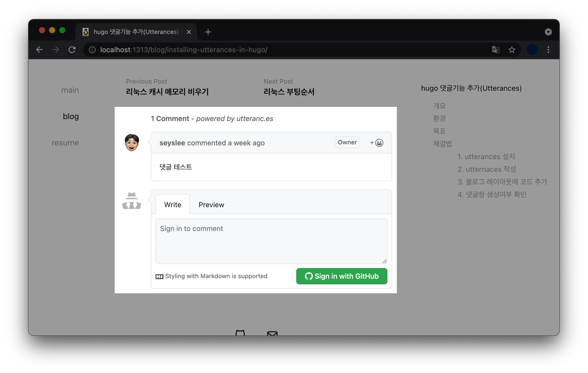Open the previous post 리눅스 캐시 메모리 비우기
588x373 pixels.
[167, 92]
